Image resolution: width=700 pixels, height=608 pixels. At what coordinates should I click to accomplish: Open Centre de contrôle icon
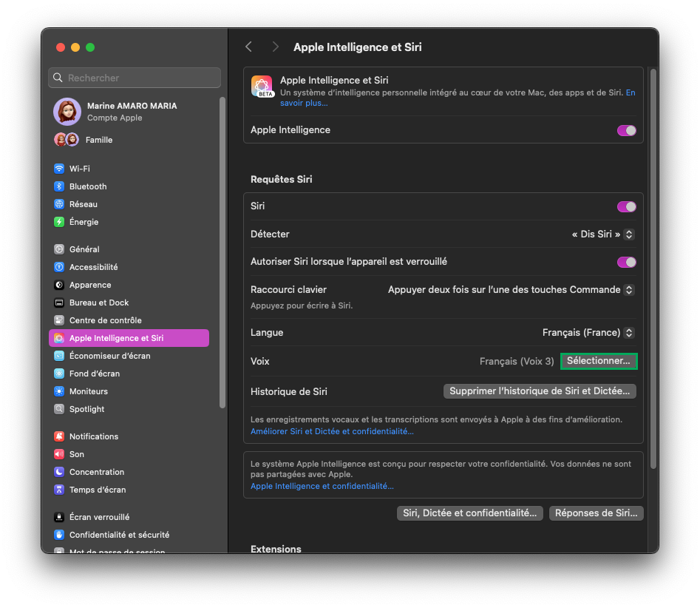[x=59, y=320]
